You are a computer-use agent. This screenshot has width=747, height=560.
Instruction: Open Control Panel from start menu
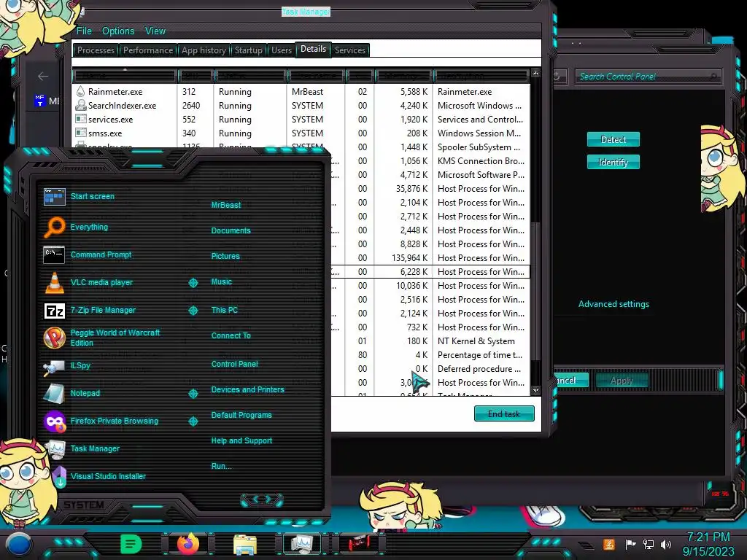coord(234,365)
